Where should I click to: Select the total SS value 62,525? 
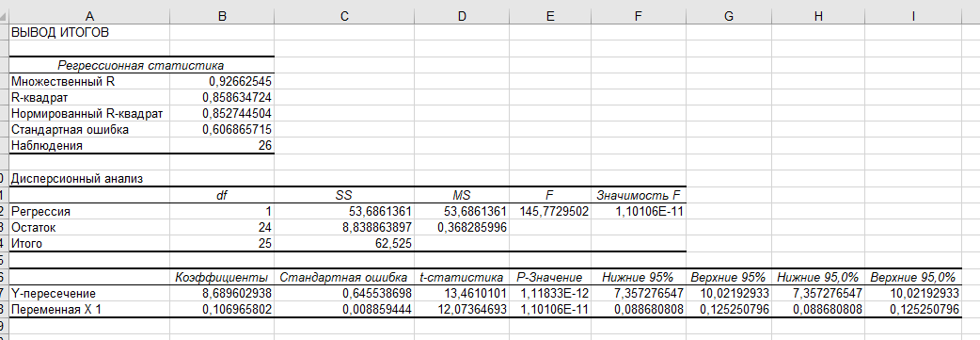click(x=343, y=244)
